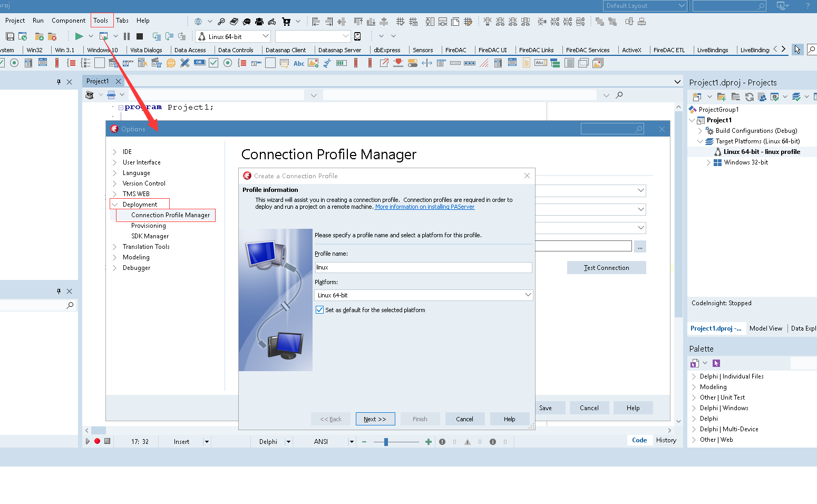The width and height of the screenshot is (817, 504).
Task: Click the search box in Options title bar
Action: (612, 129)
